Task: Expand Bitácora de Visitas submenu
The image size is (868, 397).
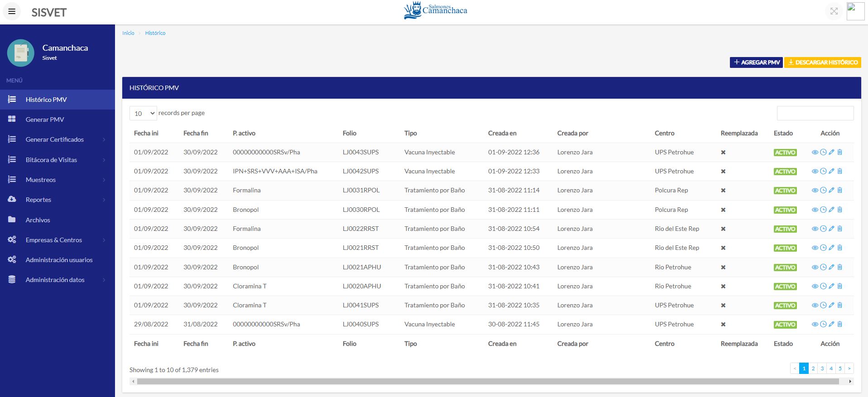Action: 58,160
